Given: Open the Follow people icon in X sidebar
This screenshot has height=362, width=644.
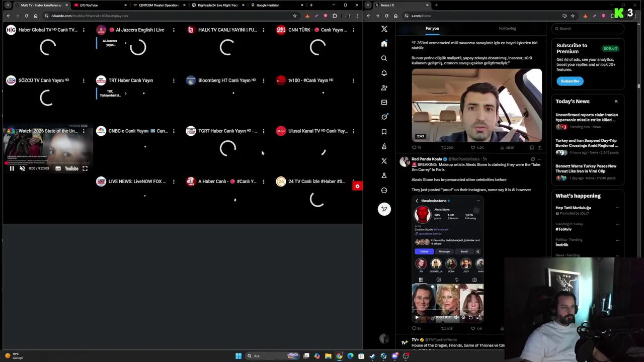Looking at the screenshot, I should click(x=384, y=87).
